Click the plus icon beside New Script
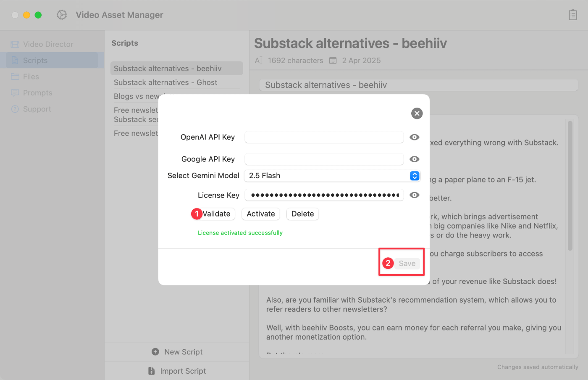Image resolution: width=588 pixels, height=380 pixels. click(156, 351)
